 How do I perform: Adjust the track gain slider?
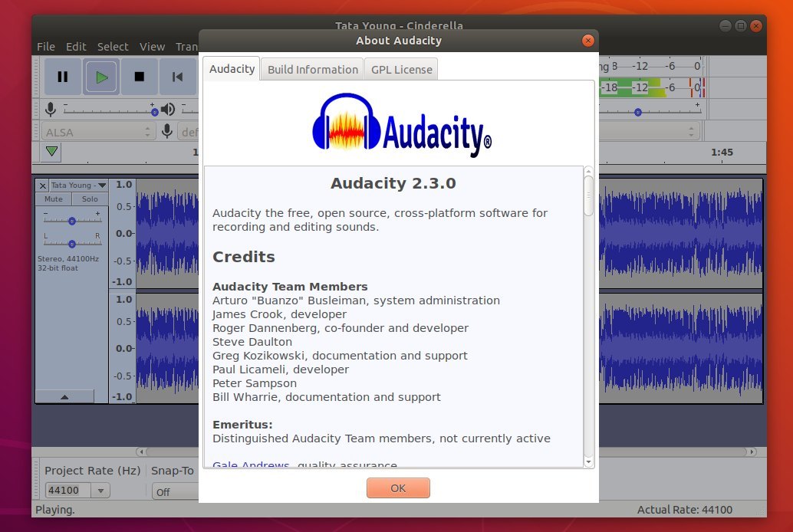pos(72,221)
